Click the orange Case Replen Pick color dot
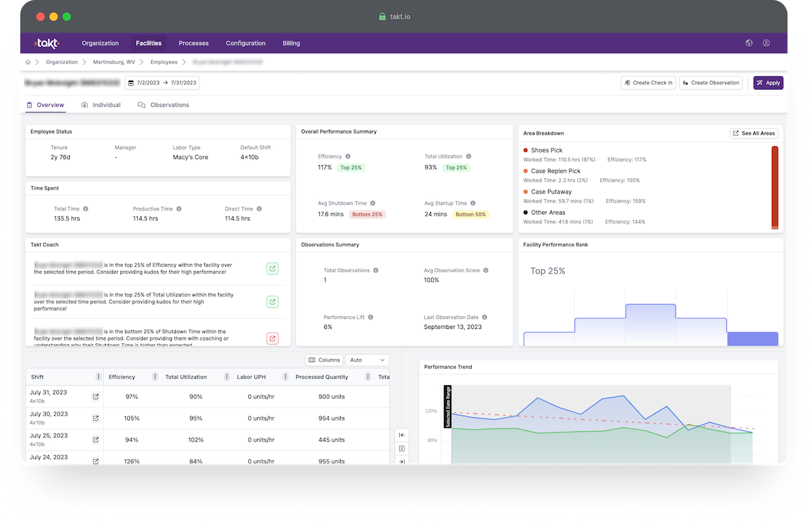Viewport: 812px width, 522px height. 526,171
